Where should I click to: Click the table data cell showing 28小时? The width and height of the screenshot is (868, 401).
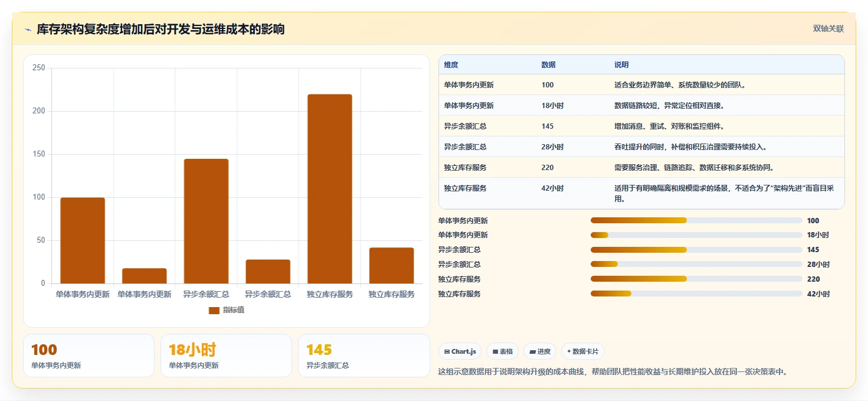point(552,147)
